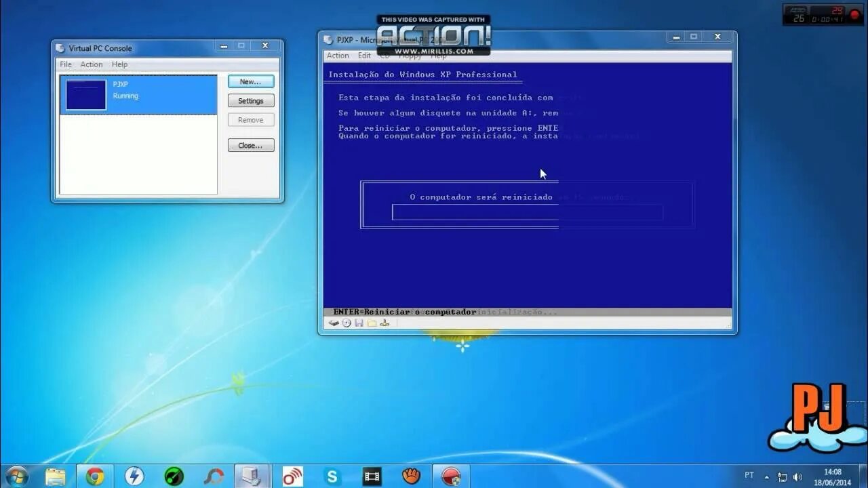Open the Action menu in PJXP window
Screen dimensions: 868x488
[x=338, y=56]
